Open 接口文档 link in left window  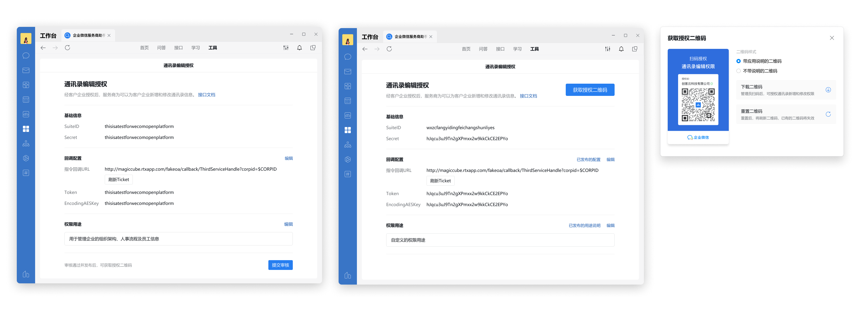[x=206, y=95]
